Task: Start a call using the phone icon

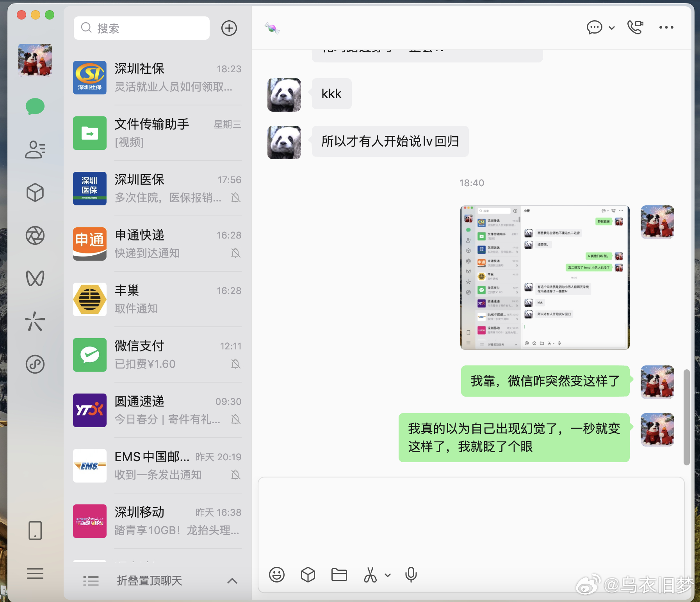Action: pos(634,27)
